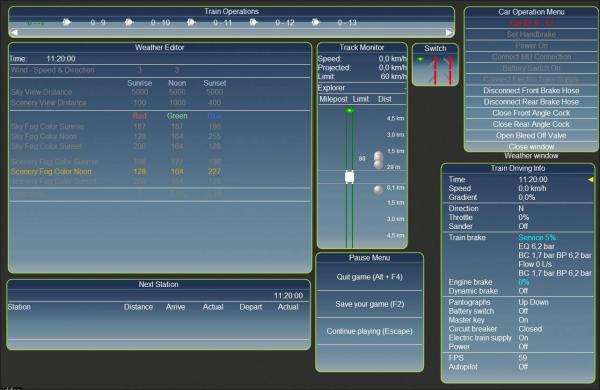
Task: Choose Disconnect Front Brake Hose
Action: [x=531, y=91]
